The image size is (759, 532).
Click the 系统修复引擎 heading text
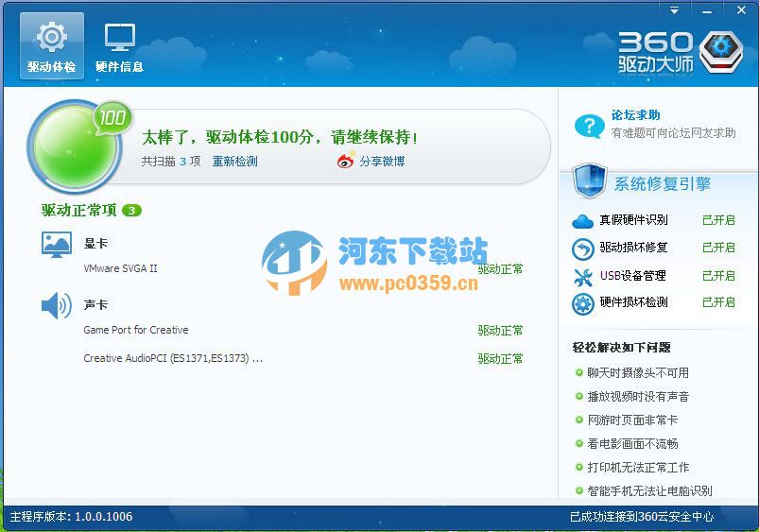(x=663, y=184)
